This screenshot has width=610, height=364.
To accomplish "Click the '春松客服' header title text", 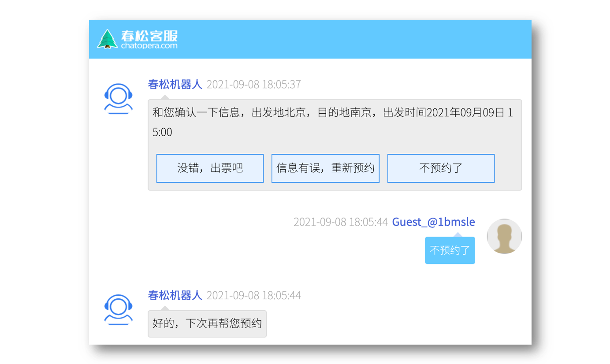I will coord(149,35).
